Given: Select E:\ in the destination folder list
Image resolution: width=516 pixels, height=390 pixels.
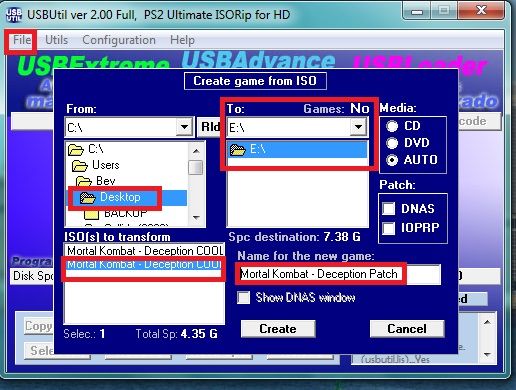Looking at the screenshot, I should pos(297,150).
